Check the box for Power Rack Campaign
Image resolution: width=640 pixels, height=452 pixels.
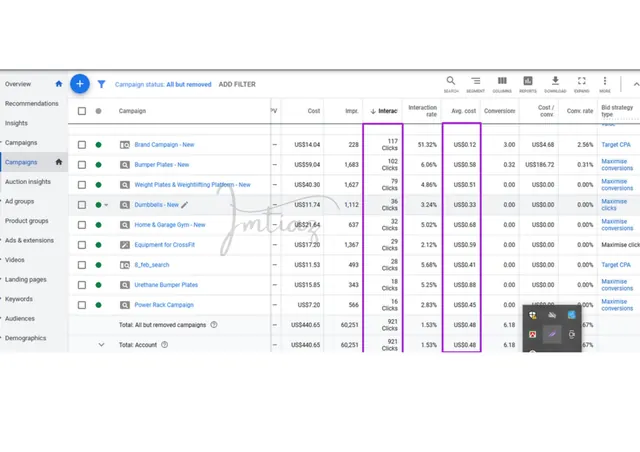click(x=82, y=305)
